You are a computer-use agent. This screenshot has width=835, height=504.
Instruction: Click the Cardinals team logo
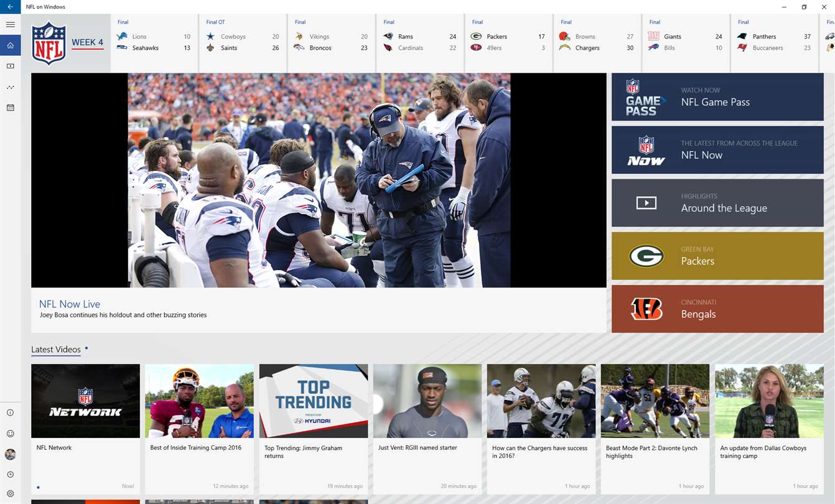388,48
